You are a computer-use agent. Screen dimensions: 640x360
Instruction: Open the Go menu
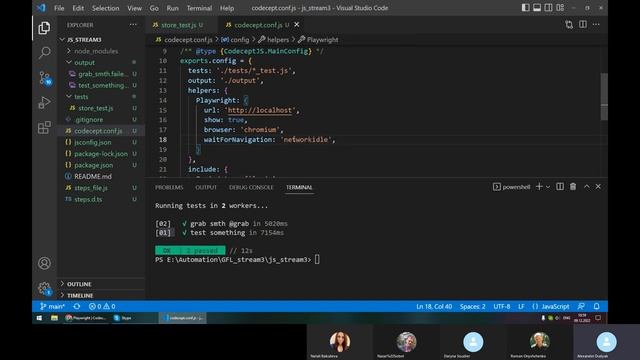pyautogui.click(x=154, y=8)
